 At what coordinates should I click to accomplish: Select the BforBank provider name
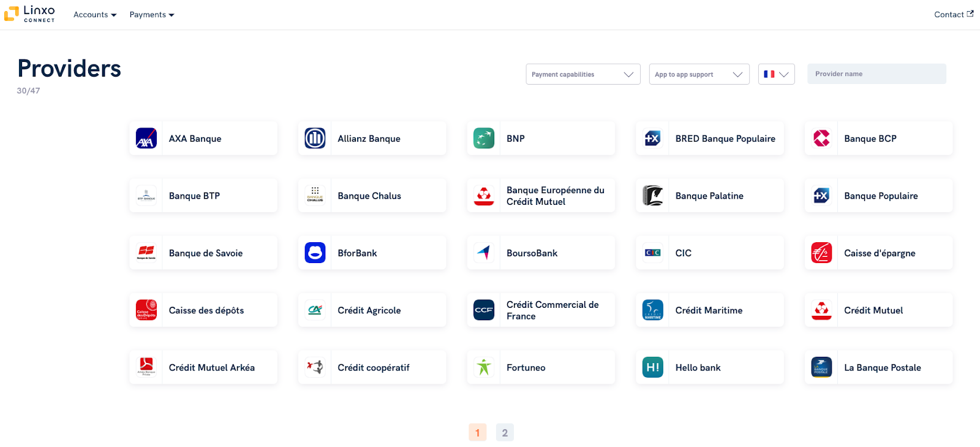pyautogui.click(x=357, y=253)
